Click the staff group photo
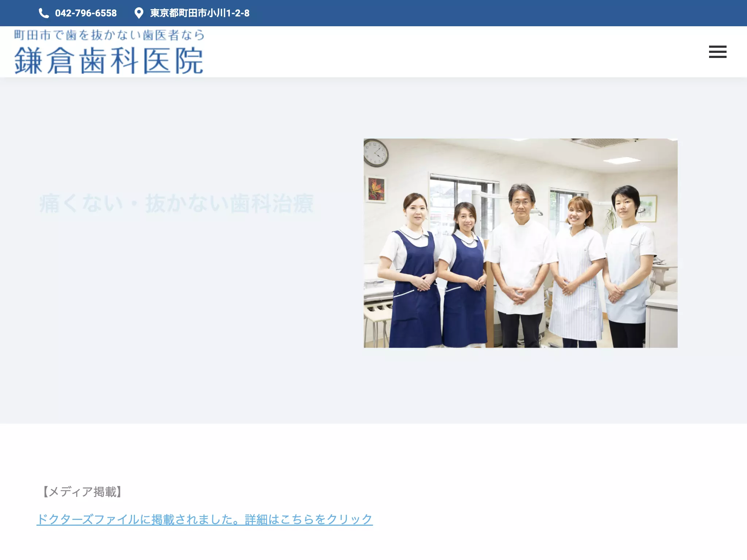The image size is (747, 560). pos(520,243)
